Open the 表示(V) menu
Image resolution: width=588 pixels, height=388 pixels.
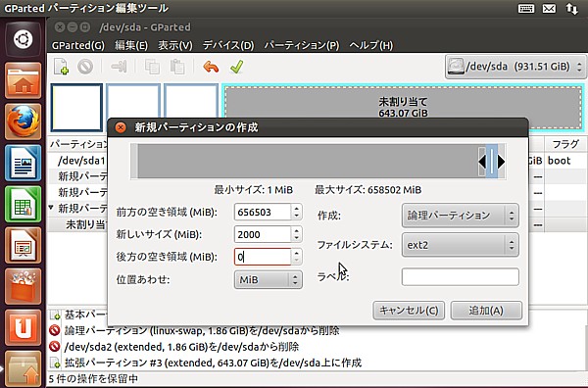(x=175, y=45)
